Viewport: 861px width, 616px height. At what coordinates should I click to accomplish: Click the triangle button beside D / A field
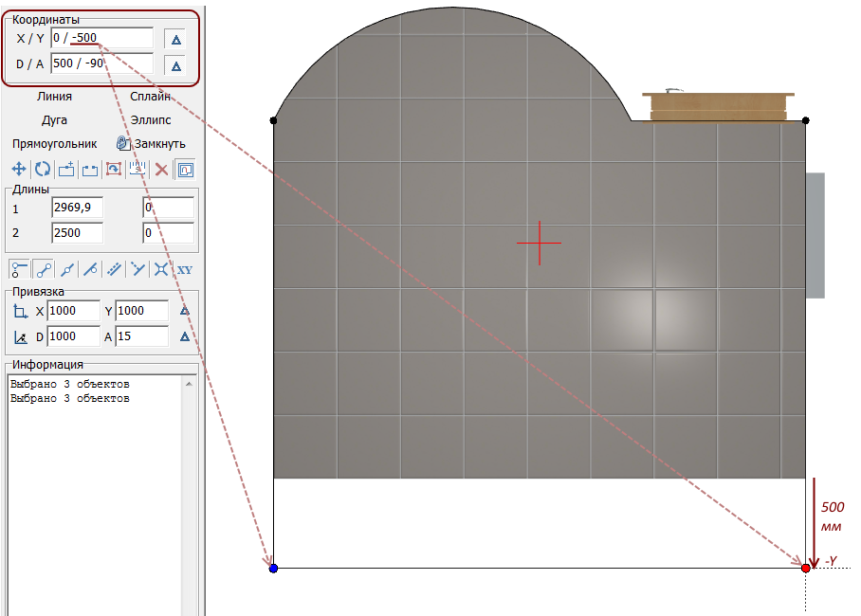pos(174,65)
